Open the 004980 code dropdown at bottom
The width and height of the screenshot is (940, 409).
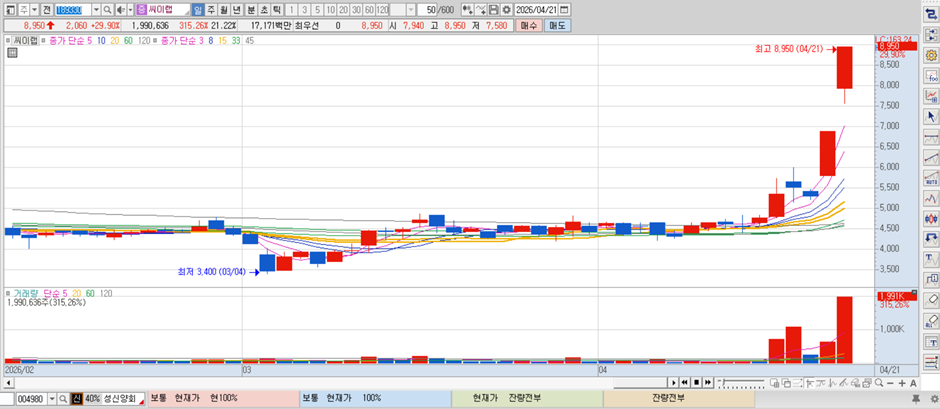click(x=52, y=399)
